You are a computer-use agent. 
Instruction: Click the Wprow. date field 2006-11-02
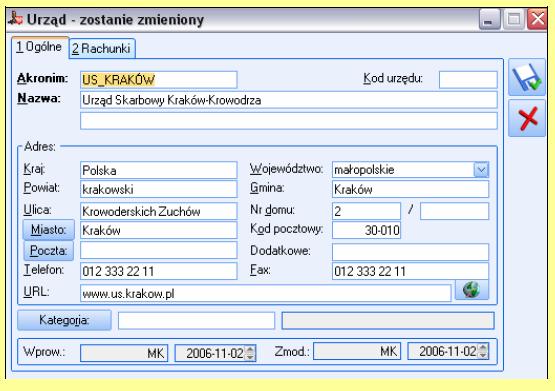tap(215, 353)
